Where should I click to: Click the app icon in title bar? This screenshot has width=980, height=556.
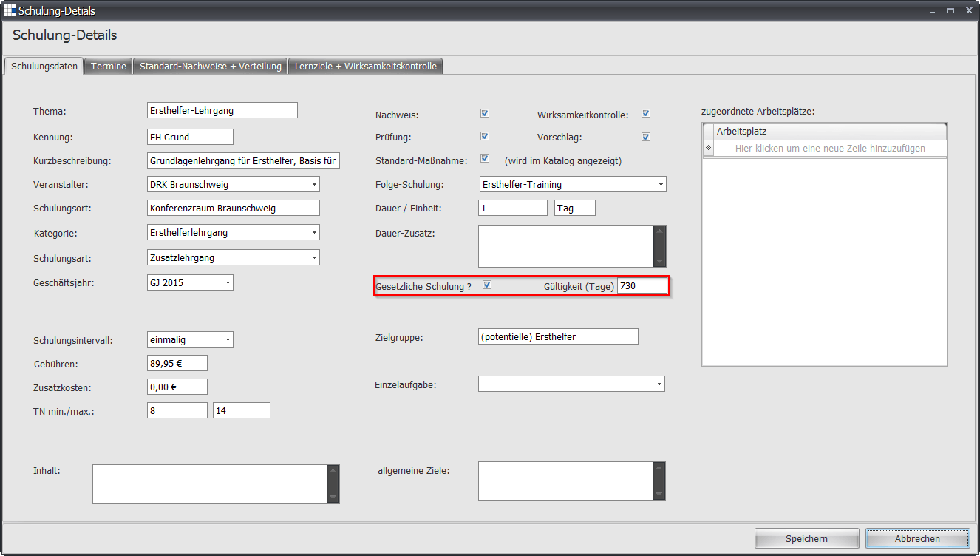click(x=10, y=11)
